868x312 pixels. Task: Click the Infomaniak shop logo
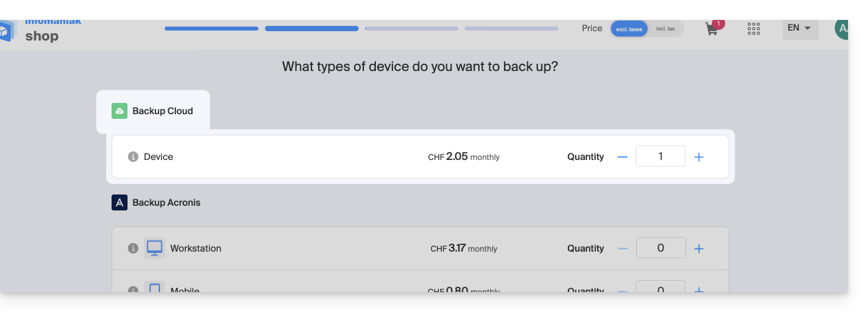click(41, 31)
